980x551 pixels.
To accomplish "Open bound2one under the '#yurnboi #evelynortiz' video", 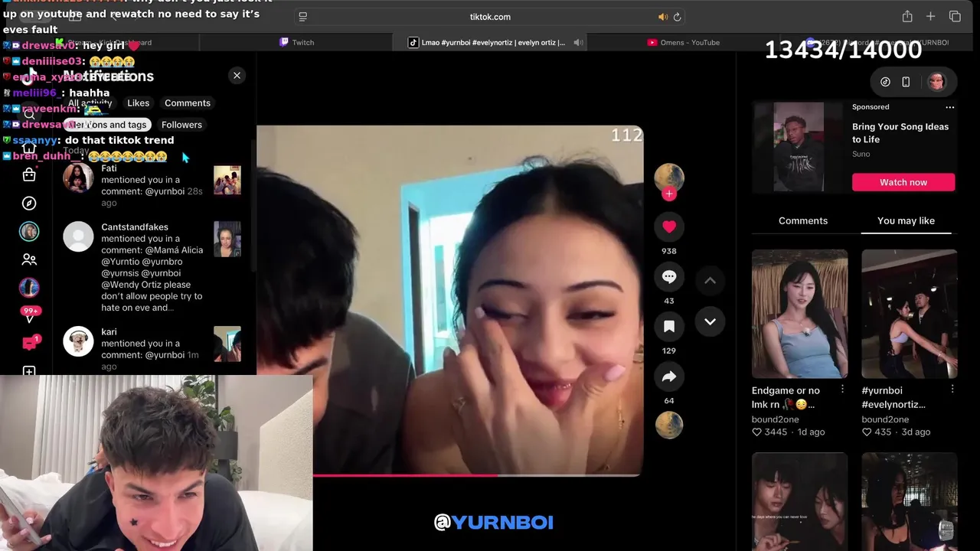I will 885,419.
